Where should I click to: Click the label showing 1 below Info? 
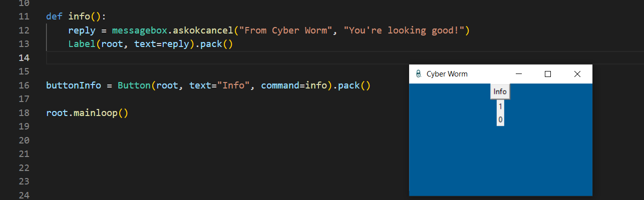[x=500, y=106]
